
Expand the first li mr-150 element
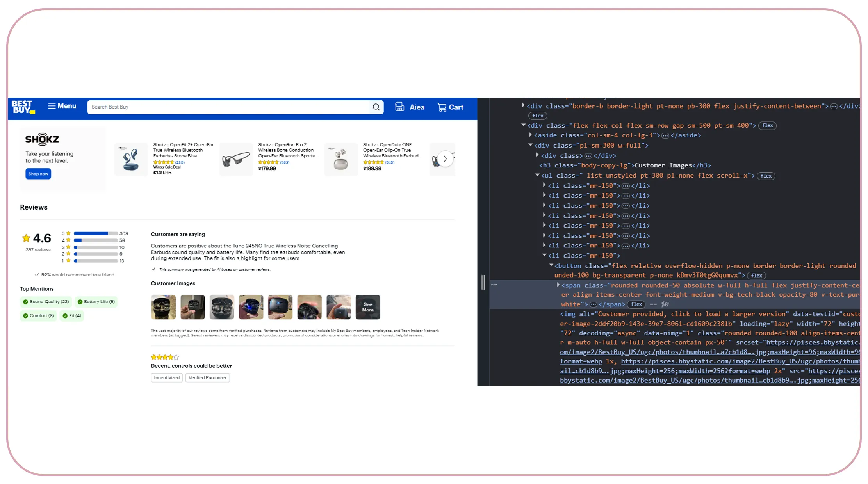pyautogui.click(x=544, y=185)
